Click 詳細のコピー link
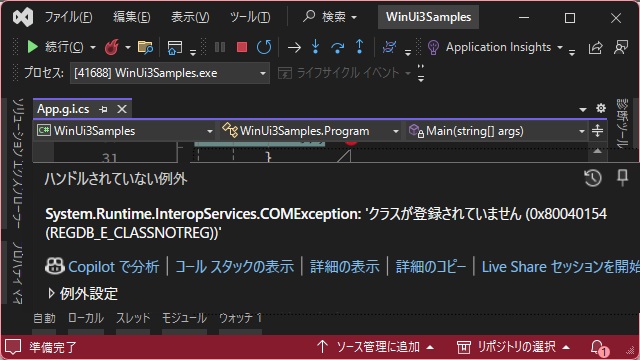This screenshot has width=640, height=360. tap(431, 267)
